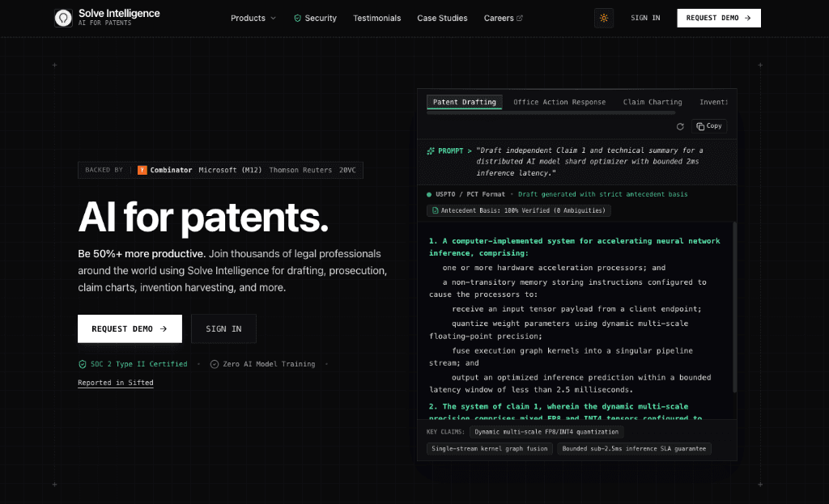Click the SOC 2 Type II Certified text
The image size is (829, 504).
coord(138,364)
